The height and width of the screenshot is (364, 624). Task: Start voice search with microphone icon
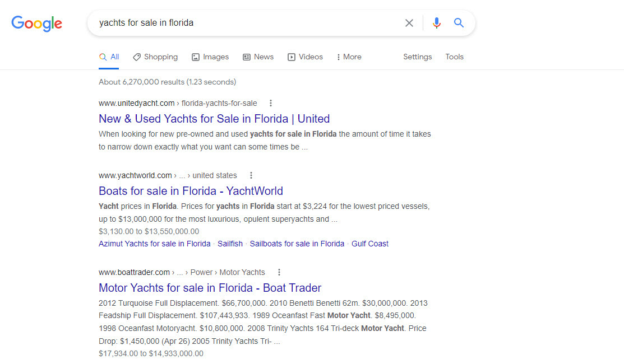coord(437,23)
